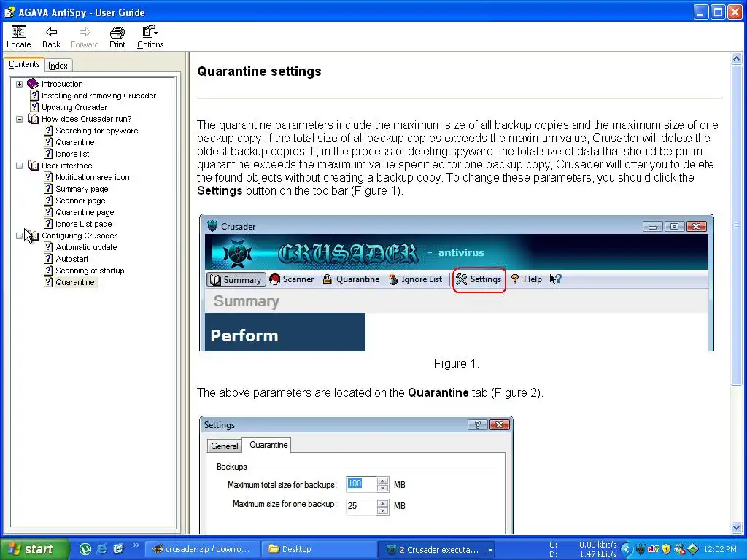Launch Internet Explorer from Quick Launch

pos(101,549)
